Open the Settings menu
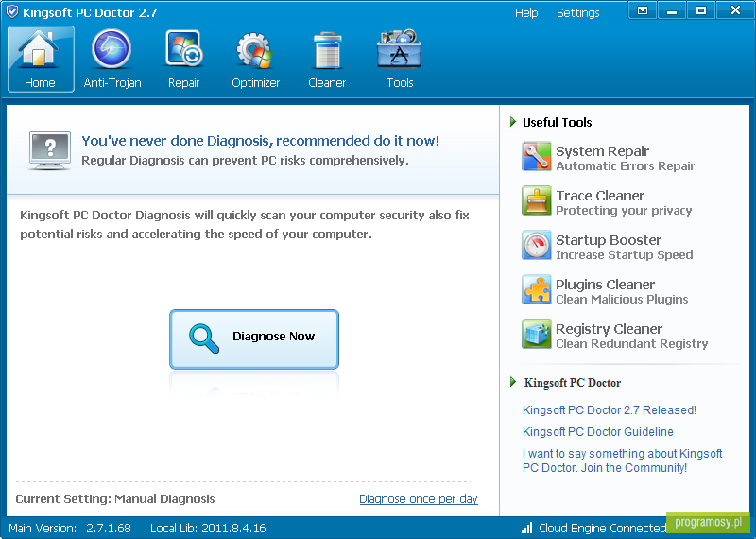The image size is (756, 539). [578, 13]
